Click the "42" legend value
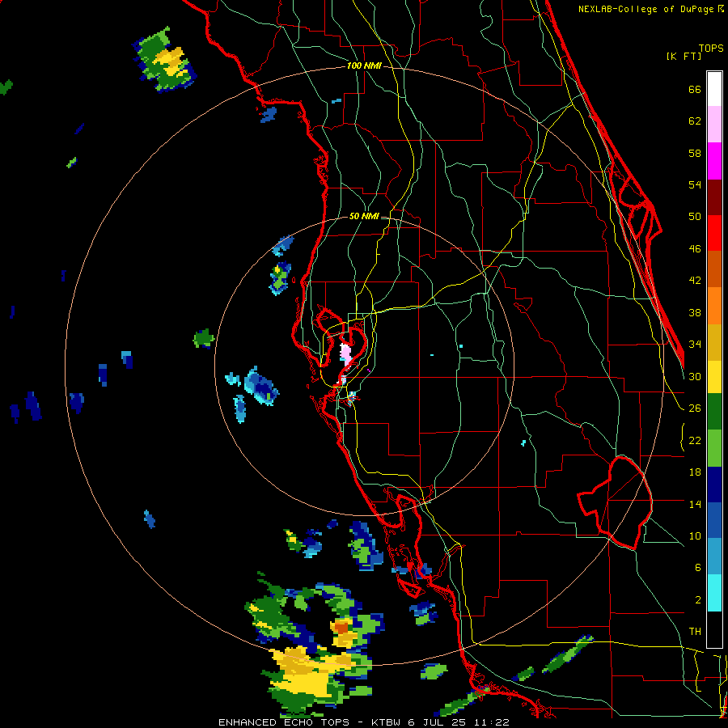Viewport: 728px width, 728px height. point(695,281)
